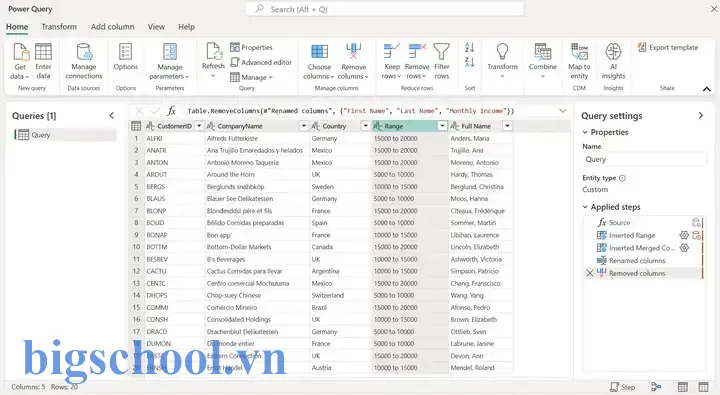Switch to diagram view icon

[x=656, y=387]
